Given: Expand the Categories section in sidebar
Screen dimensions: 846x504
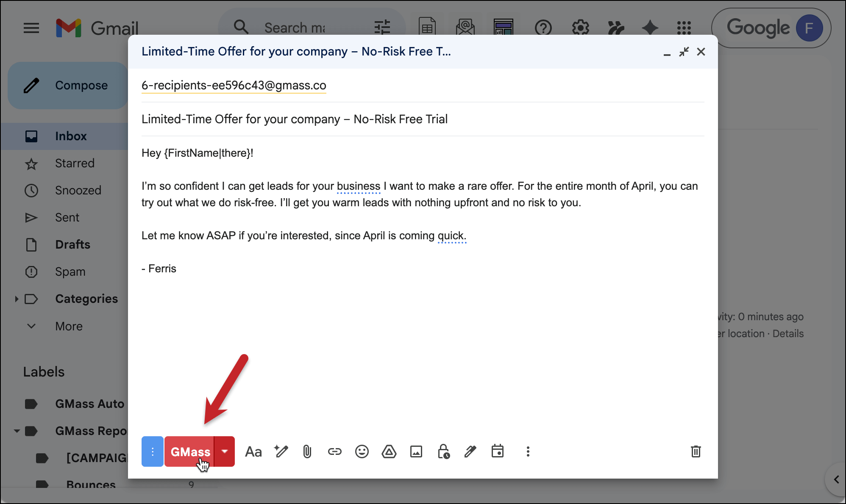Looking at the screenshot, I should pos(17,299).
